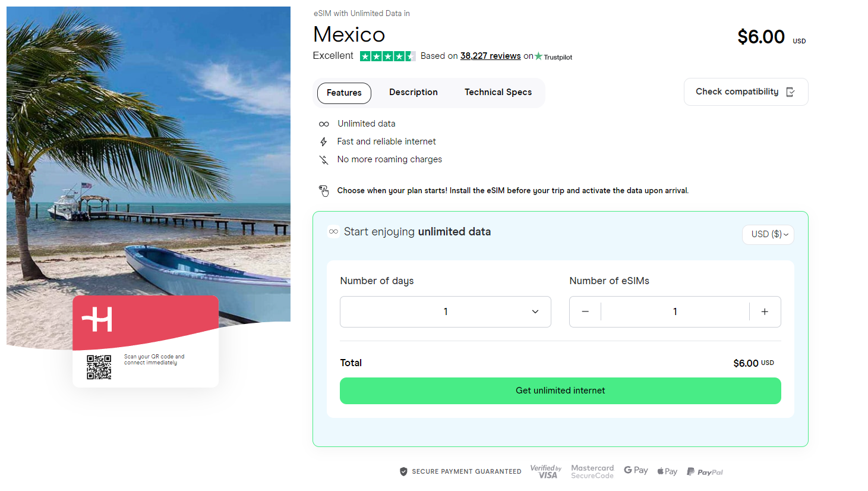Click the infinity icon next to Unlimited data
Viewport: 868px width, 491px height.
pos(324,124)
